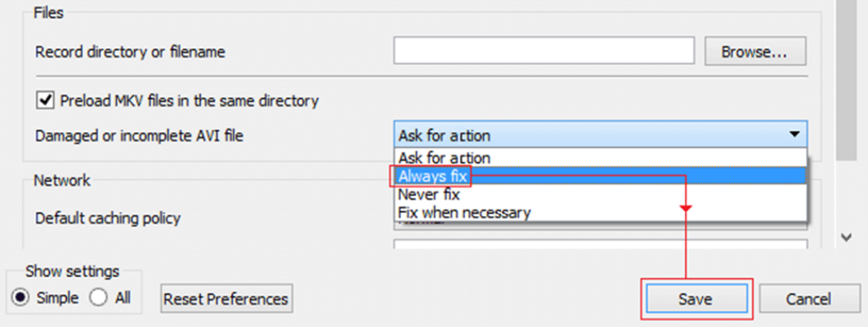
Task: Click the vertical scrollbar thumb
Action: point(846,77)
